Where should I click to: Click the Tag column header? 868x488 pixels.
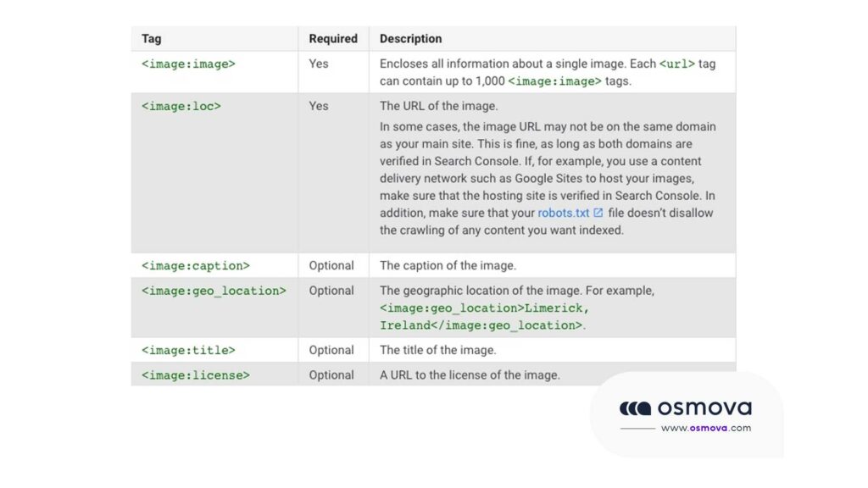151,39
